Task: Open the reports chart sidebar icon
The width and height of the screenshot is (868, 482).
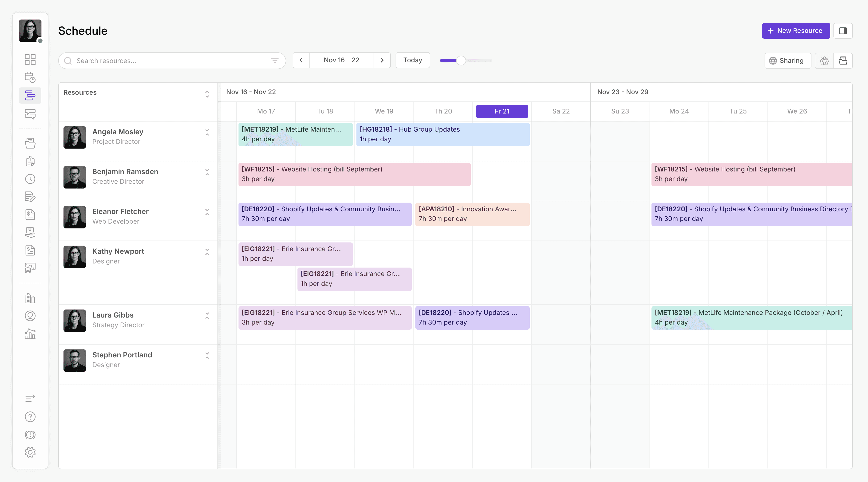Action: [30, 333]
